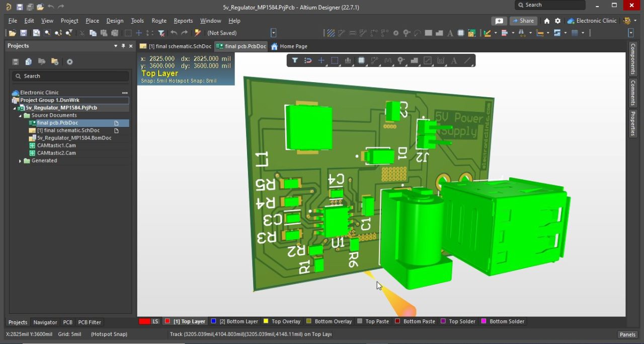Click the Select rectangle icon in active bar
The image size is (644, 344).
[335, 60]
